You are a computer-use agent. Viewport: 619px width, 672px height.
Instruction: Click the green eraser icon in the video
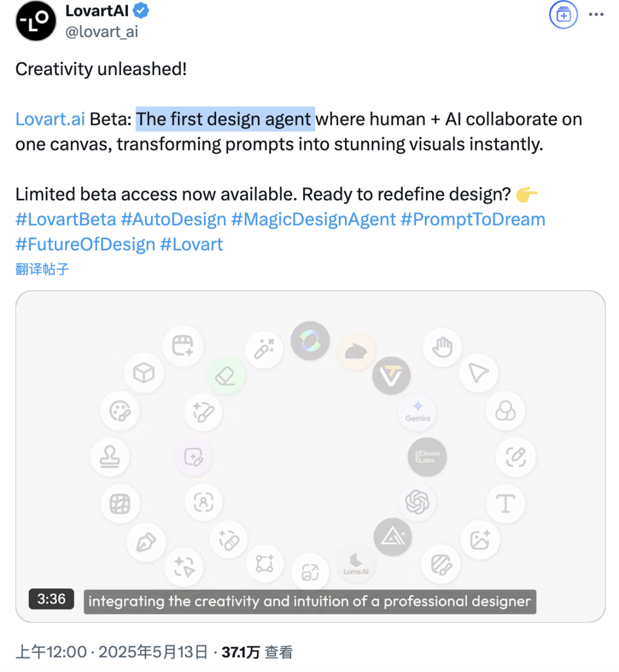226,376
